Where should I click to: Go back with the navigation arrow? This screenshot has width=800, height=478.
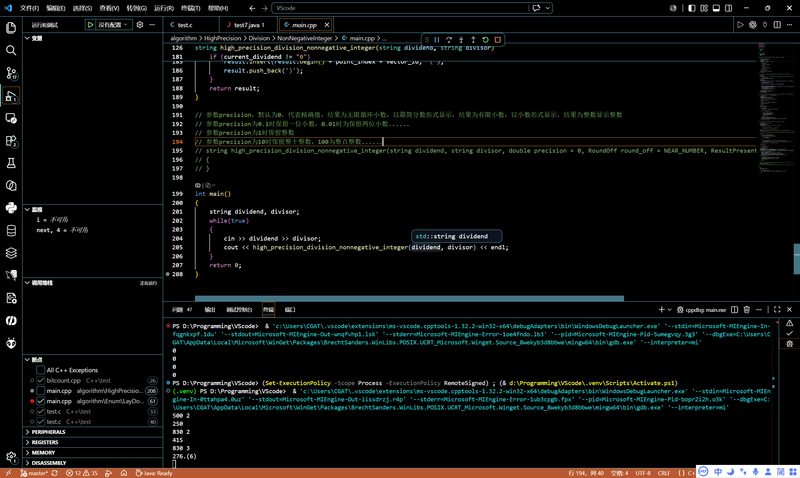click(x=253, y=8)
